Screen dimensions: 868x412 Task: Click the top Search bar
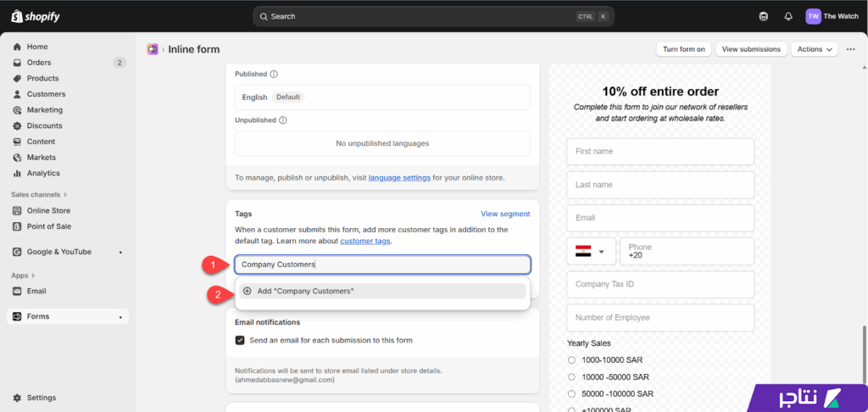[433, 16]
